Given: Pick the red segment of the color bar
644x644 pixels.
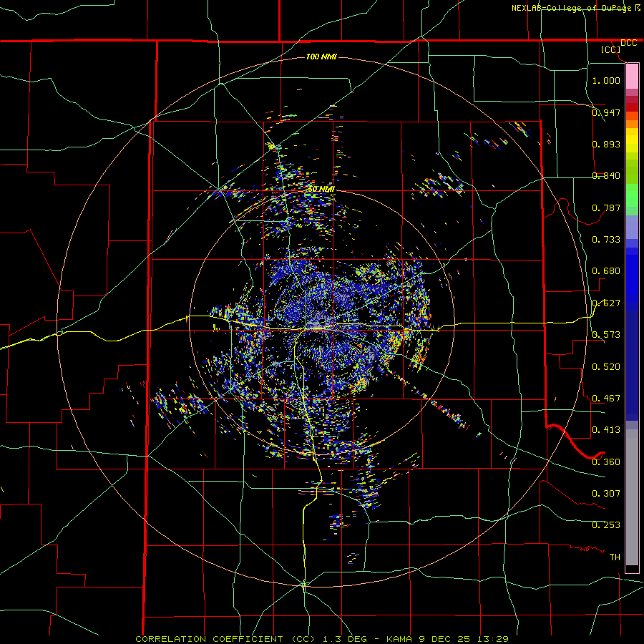Looking at the screenshot, I should tap(632, 107).
